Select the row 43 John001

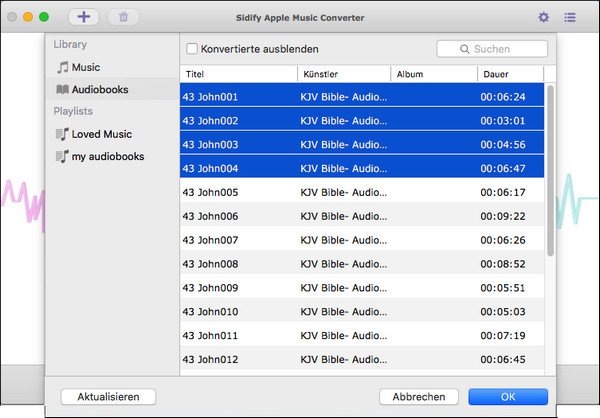coord(362,97)
